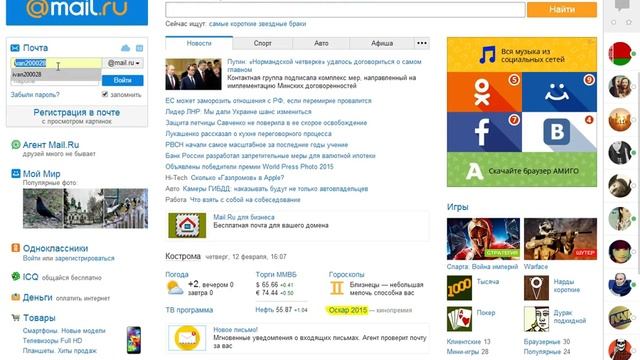
Task: Open the smartphone image in Товары
Action: click(134, 340)
